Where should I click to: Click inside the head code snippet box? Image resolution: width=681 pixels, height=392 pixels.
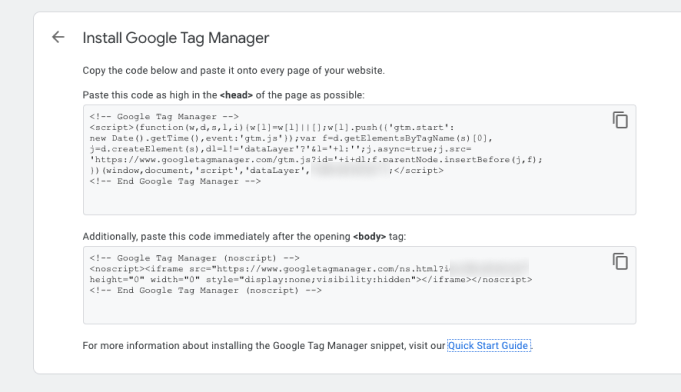pos(360,160)
